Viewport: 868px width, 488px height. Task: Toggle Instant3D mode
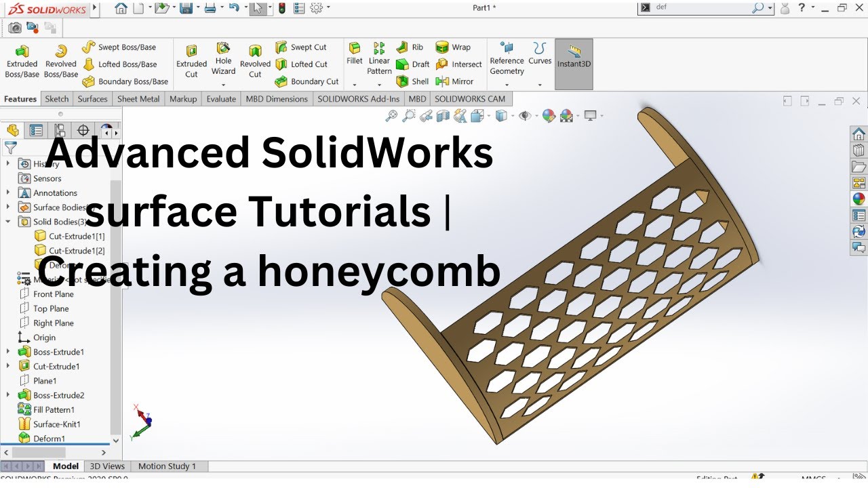(574, 64)
